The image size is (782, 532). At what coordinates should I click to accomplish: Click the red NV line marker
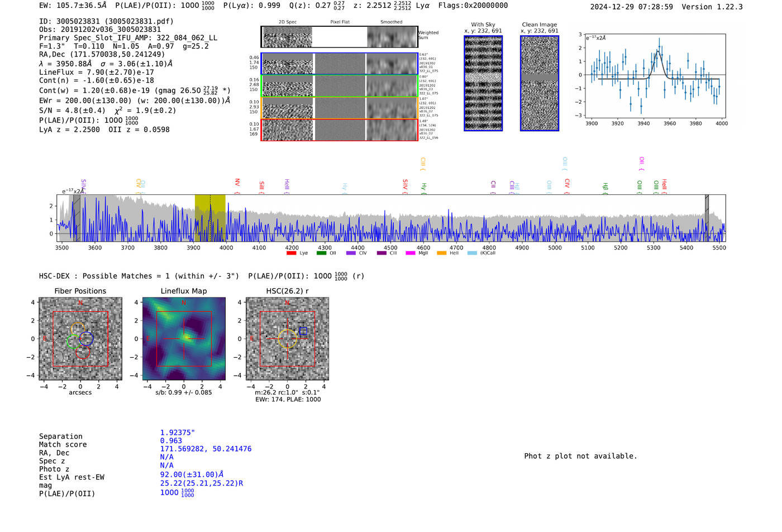(x=237, y=185)
